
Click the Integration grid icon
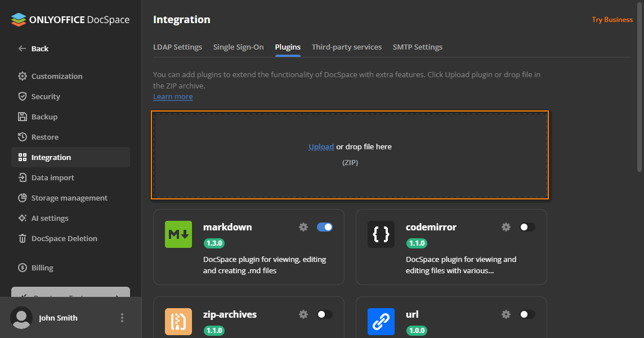22,157
